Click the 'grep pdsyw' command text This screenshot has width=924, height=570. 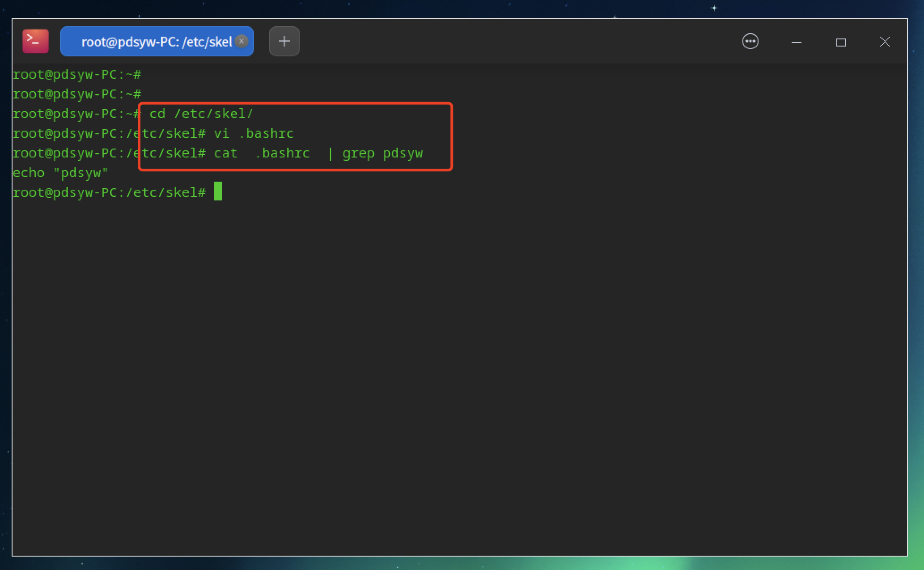(x=382, y=153)
